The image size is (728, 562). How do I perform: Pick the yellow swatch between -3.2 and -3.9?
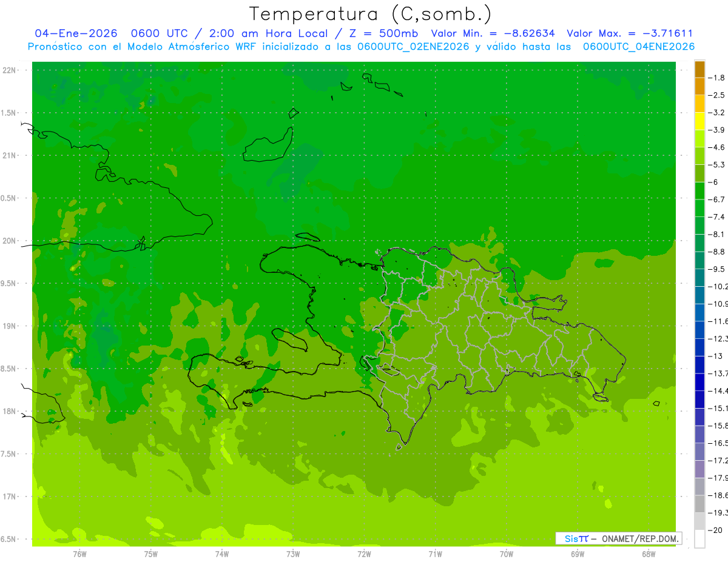pyautogui.click(x=699, y=121)
